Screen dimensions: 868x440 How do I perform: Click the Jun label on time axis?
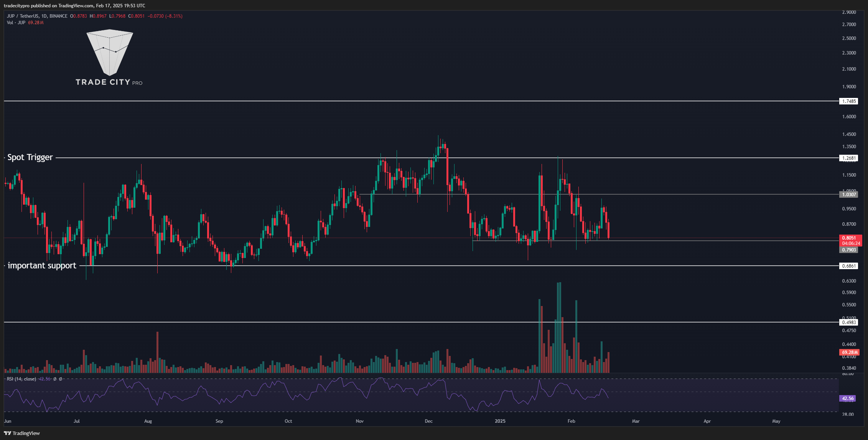tap(8, 421)
